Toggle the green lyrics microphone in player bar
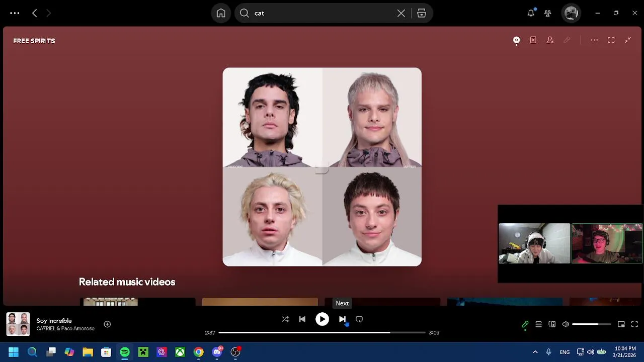 coord(525,324)
